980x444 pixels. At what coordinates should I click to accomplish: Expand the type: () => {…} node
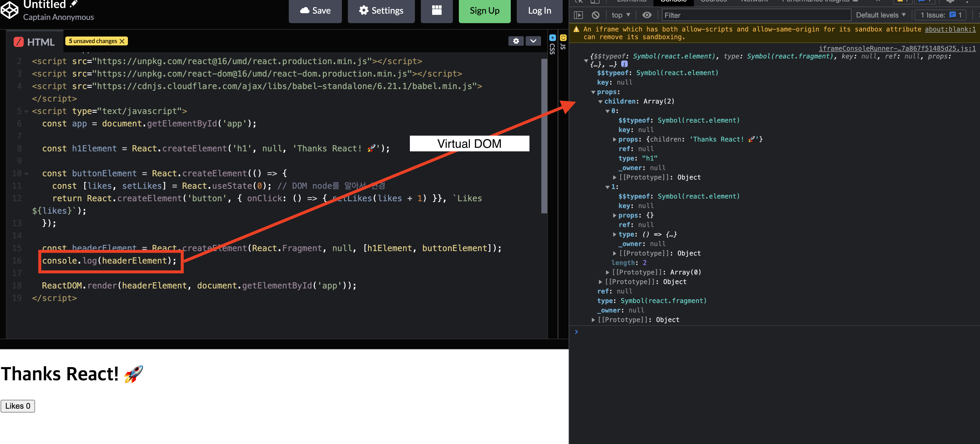(x=615, y=234)
